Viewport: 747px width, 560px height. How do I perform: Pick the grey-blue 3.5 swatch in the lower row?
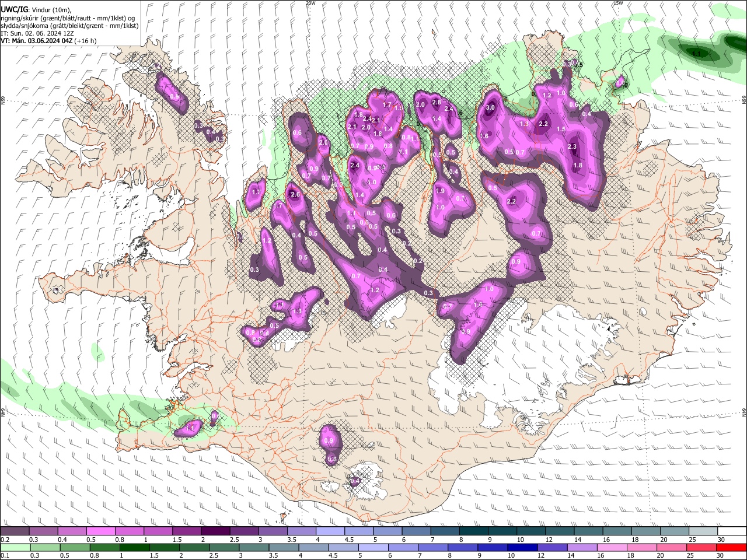(284, 547)
